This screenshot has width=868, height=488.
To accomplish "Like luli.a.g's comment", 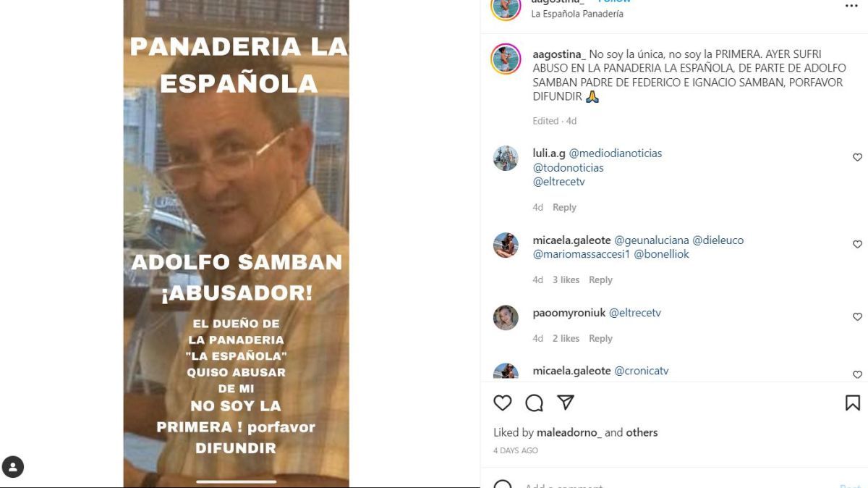I will click(857, 157).
